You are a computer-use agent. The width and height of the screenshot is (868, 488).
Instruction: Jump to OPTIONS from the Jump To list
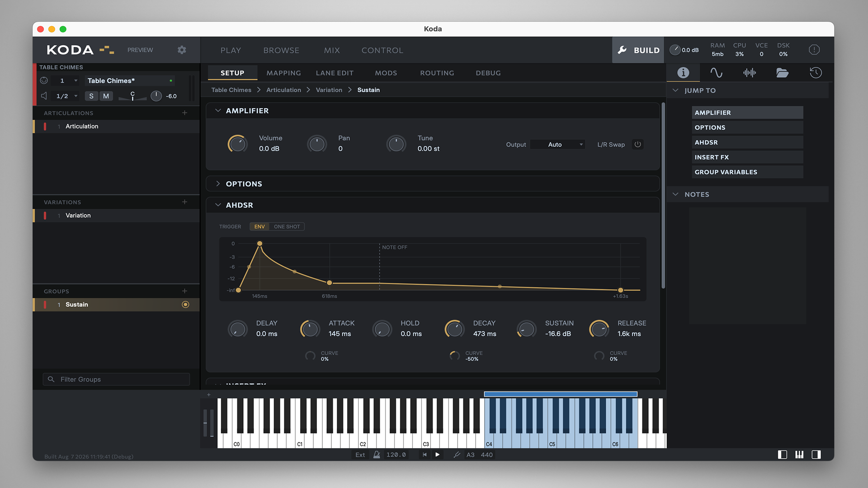click(x=747, y=127)
